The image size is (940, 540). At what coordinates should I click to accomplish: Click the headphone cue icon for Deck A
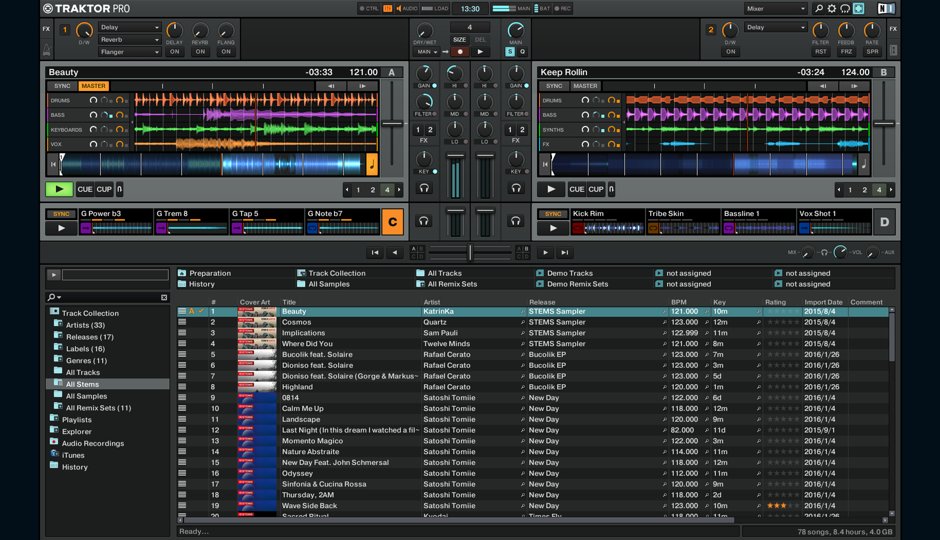[424, 187]
